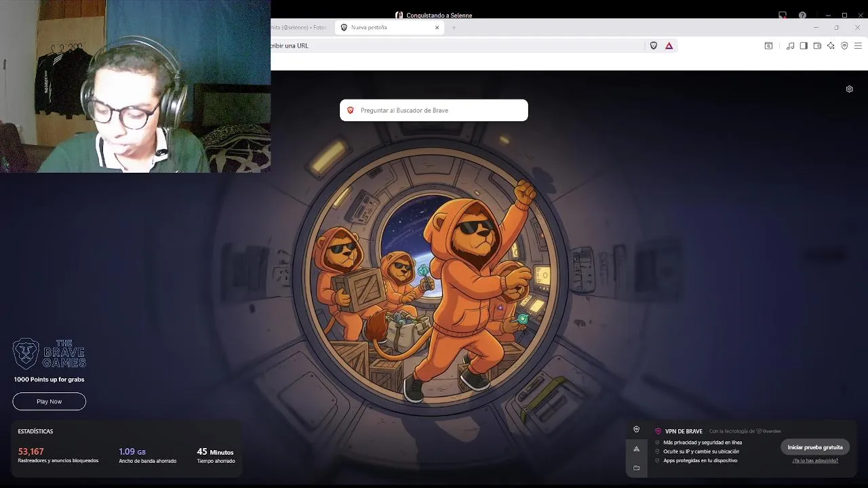Click the VPN DE BRAVE title
This screenshot has height=488, width=868.
click(x=684, y=431)
